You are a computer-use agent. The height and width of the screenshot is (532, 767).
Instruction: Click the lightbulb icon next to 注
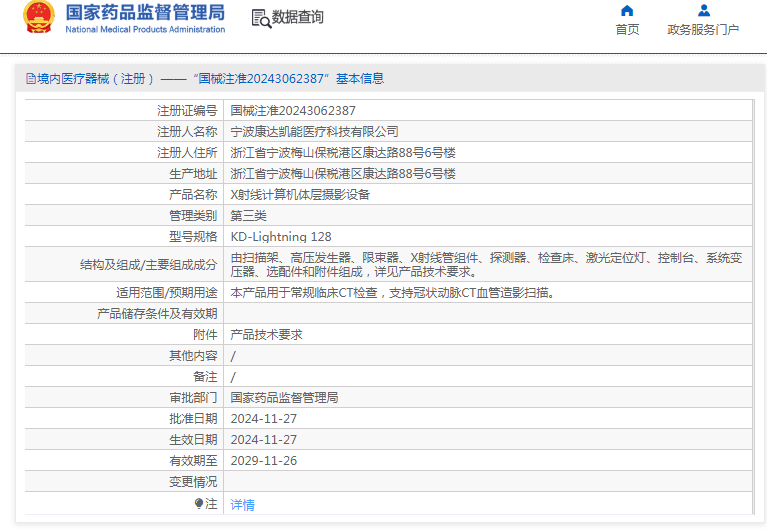coord(199,503)
